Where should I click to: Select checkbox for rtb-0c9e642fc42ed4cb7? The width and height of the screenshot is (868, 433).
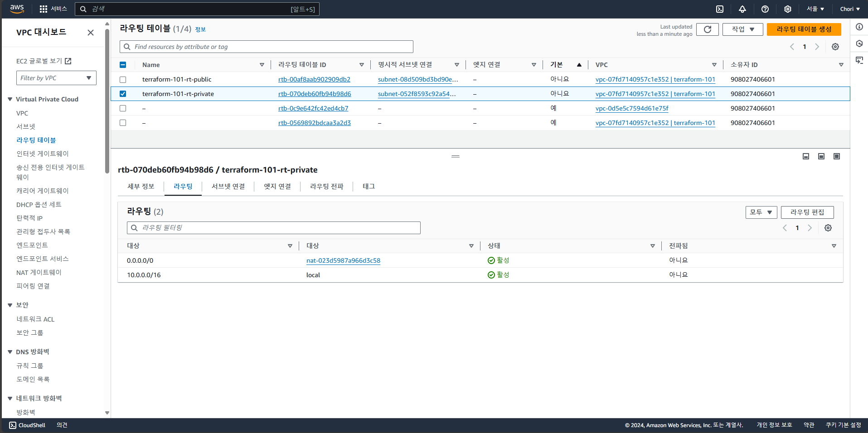pyautogui.click(x=123, y=108)
